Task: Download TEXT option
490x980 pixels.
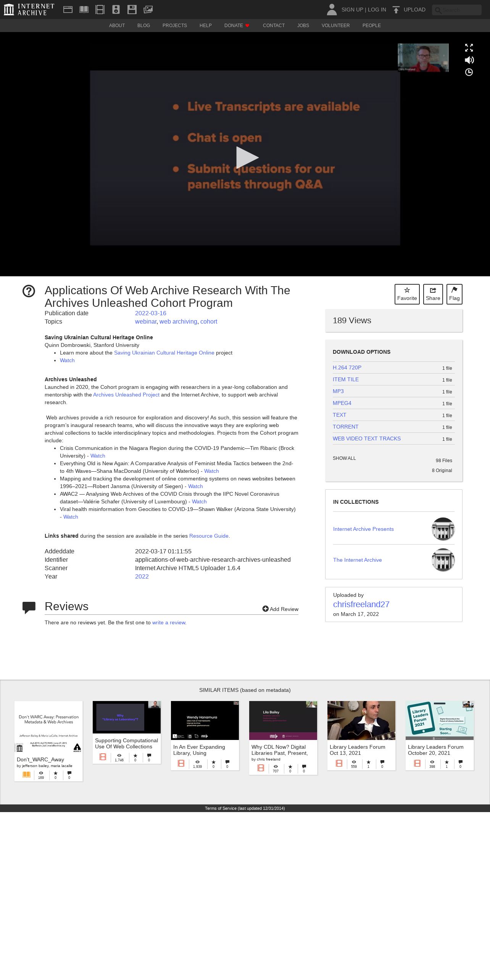Action: tap(339, 415)
